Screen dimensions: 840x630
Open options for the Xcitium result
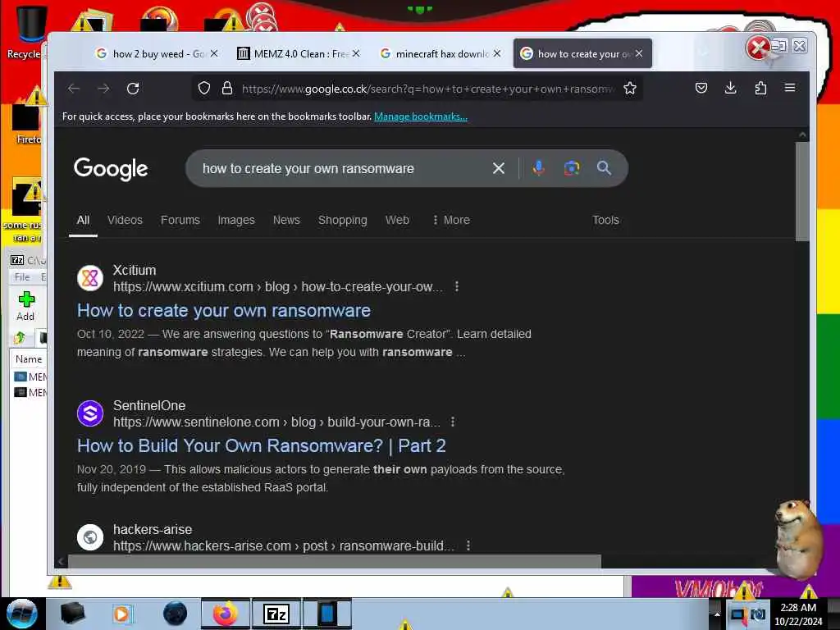[457, 286]
